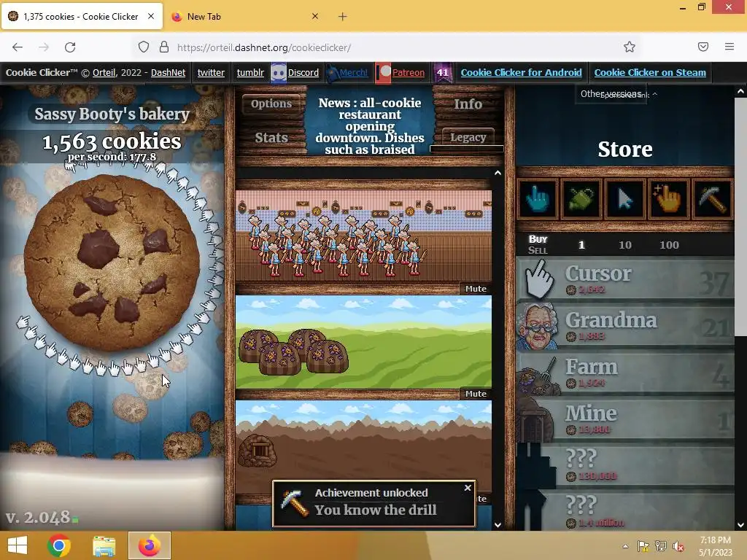Click the purple 41 badge icon

(443, 73)
